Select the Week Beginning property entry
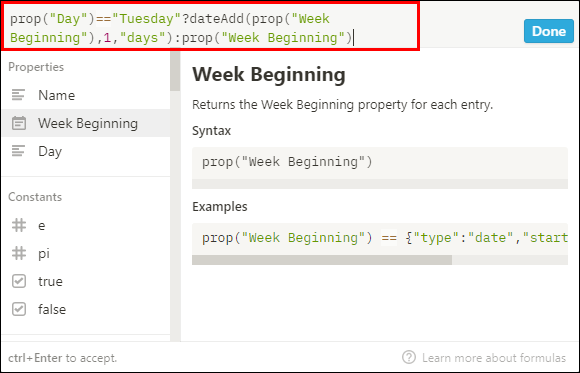Image resolution: width=580 pixels, height=373 pixels. [x=86, y=123]
